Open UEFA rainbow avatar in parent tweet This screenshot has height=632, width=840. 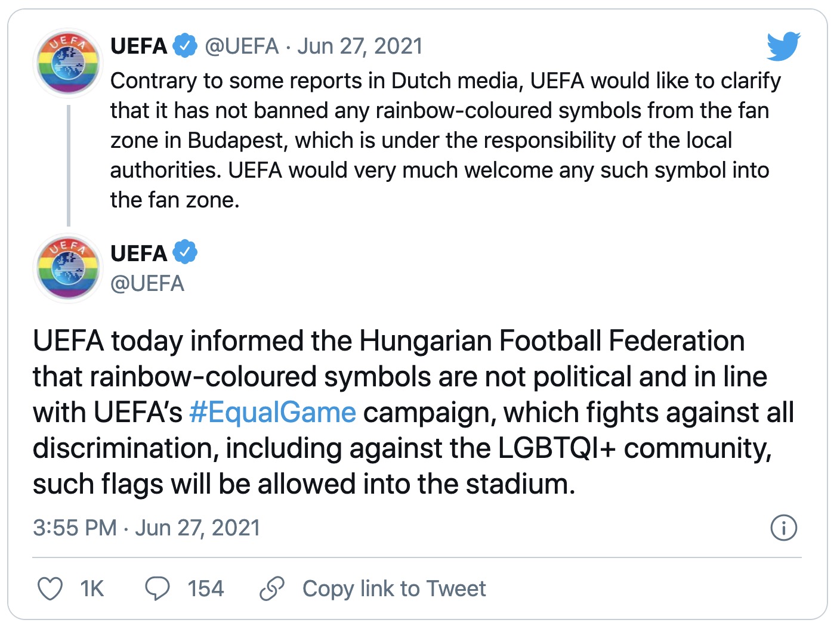coord(68,63)
